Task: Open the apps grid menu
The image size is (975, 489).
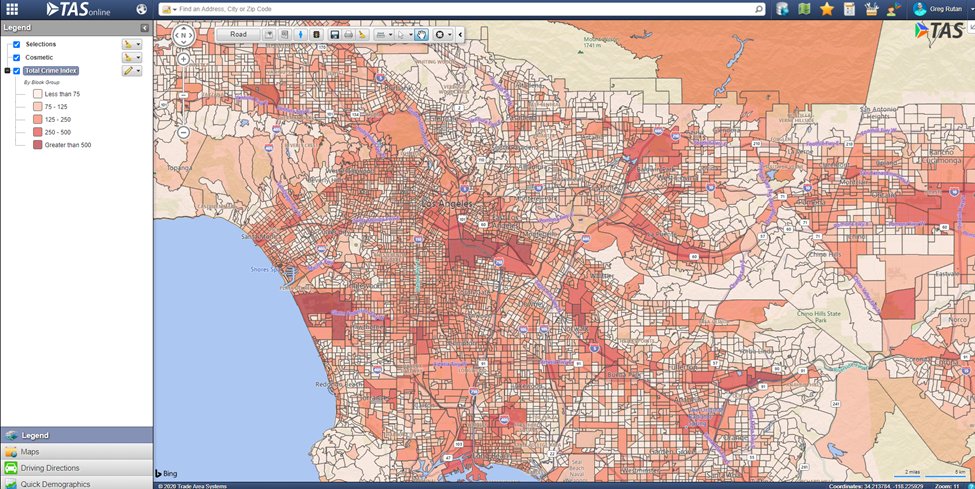Action: [x=12, y=9]
